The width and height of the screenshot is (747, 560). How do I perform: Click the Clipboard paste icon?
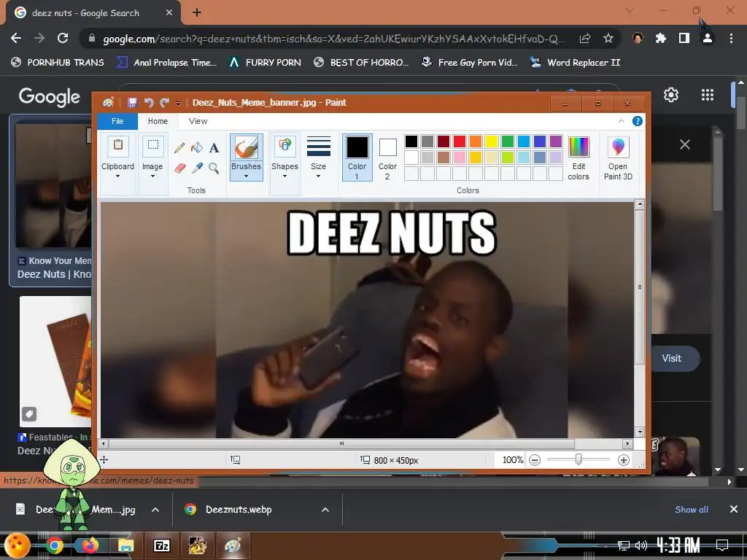[117, 146]
